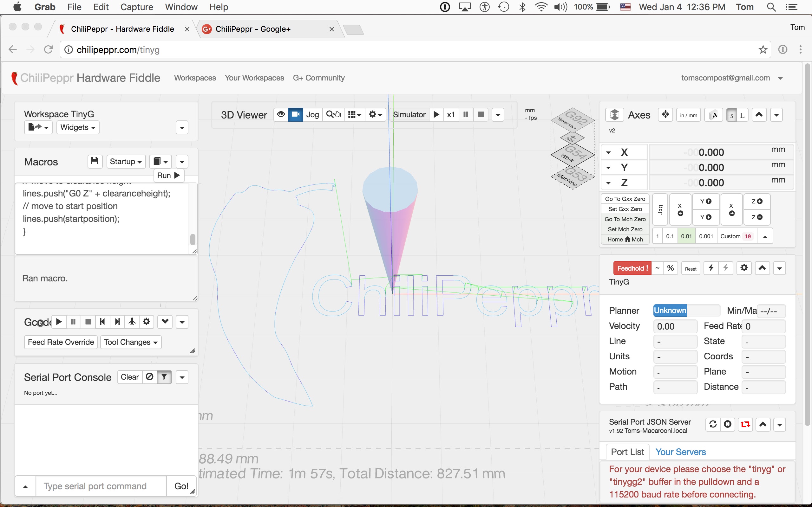
Task: Click the Serial Port Console filter funnel
Action: tap(164, 377)
